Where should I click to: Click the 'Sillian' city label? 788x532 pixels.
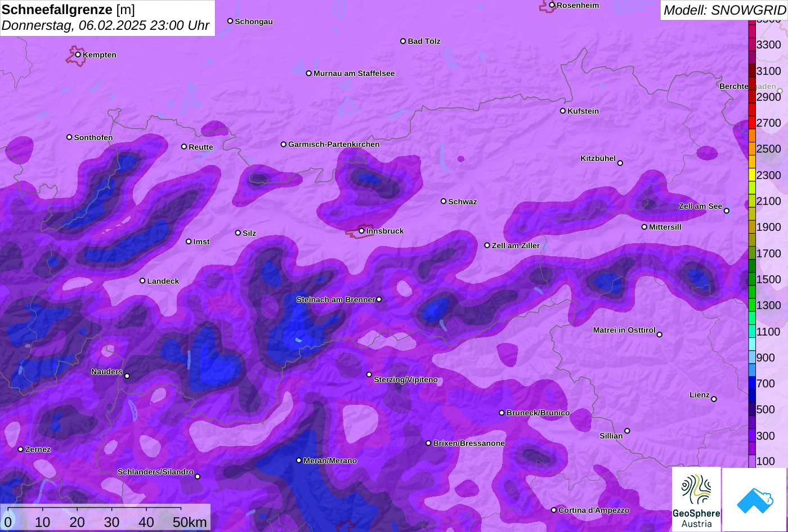pos(611,436)
